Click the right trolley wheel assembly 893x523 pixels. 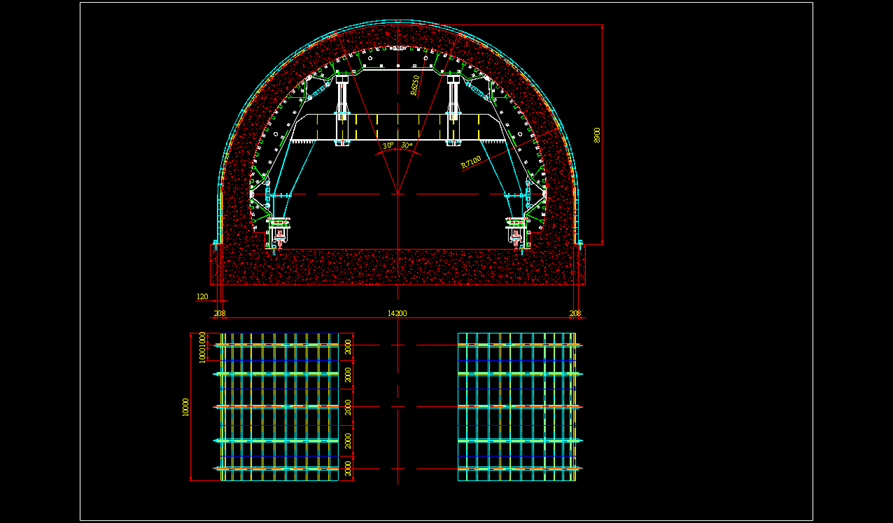516,234
